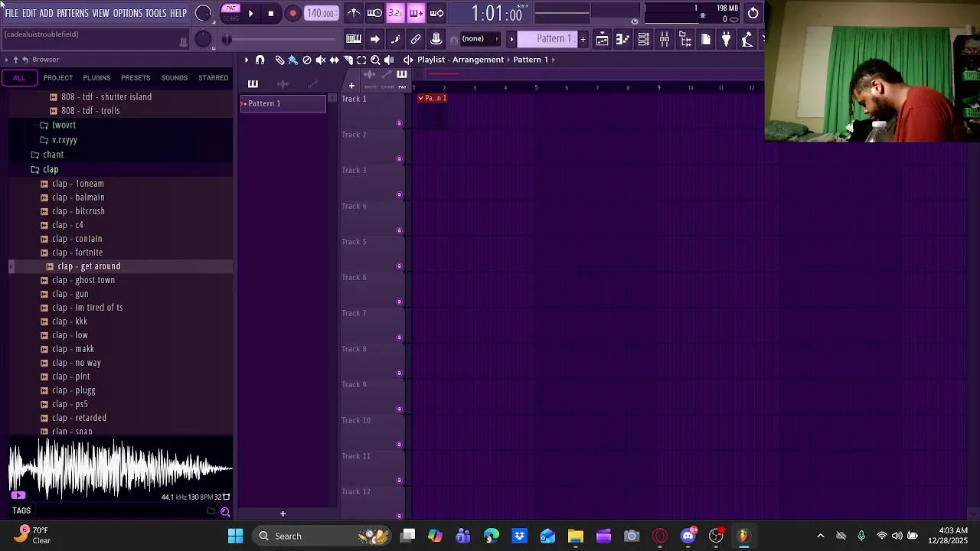Viewport: 980px width, 551px height.
Task: Start playback with the Play button
Action: click(x=250, y=13)
